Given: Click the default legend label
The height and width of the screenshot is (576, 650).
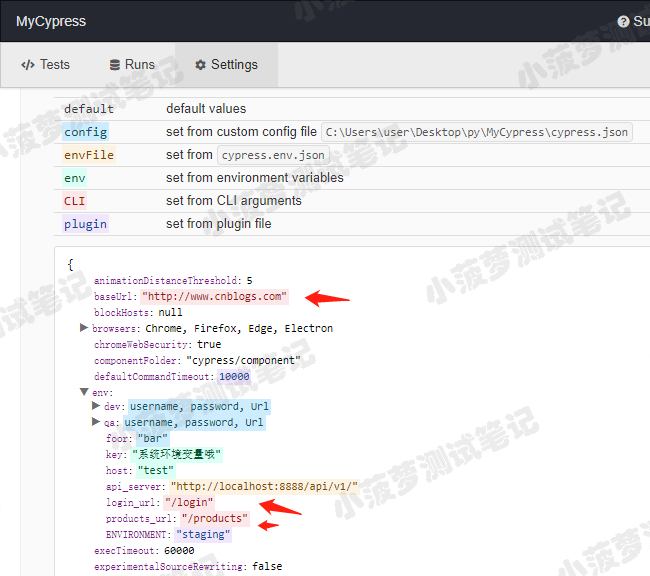Looking at the screenshot, I should point(89,109).
